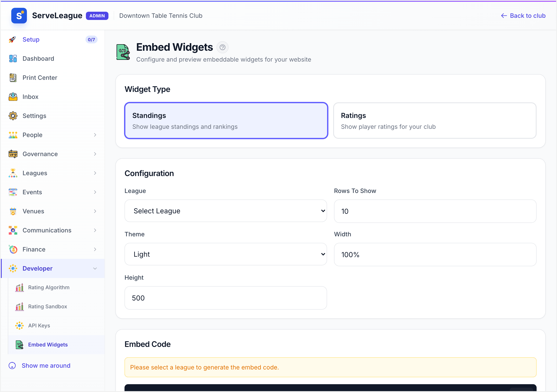Image resolution: width=557 pixels, height=392 pixels.
Task: Click the 'Please select a league' warning message
Action: (330, 367)
